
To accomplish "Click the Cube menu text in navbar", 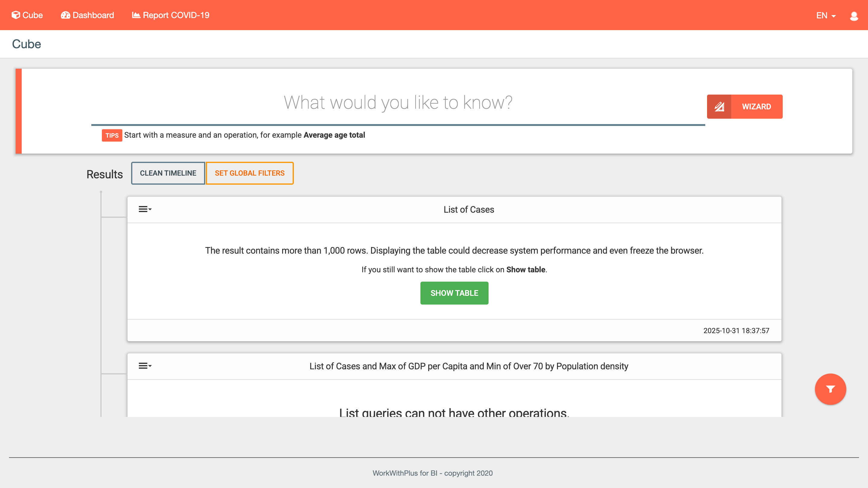I will pyautogui.click(x=32, y=15).
